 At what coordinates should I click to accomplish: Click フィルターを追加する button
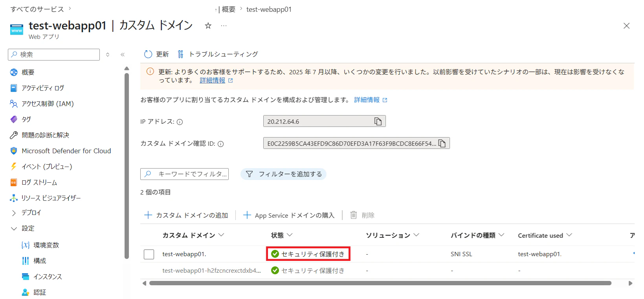point(283,174)
